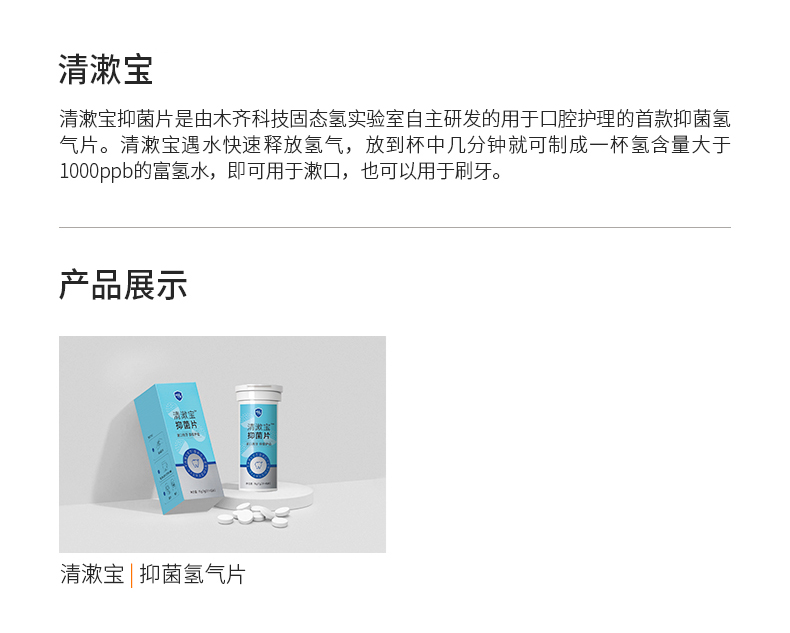
Task: Click the white cap of the tube
Action: point(259,393)
